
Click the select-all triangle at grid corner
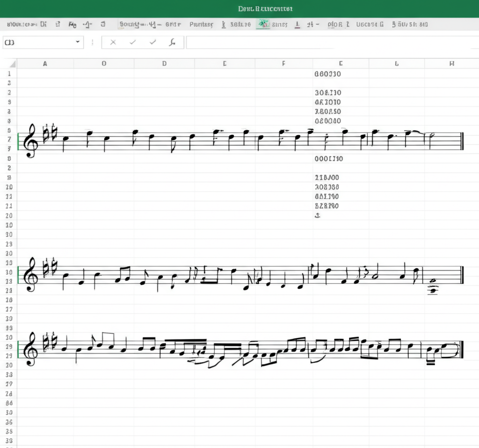(12, 64)
